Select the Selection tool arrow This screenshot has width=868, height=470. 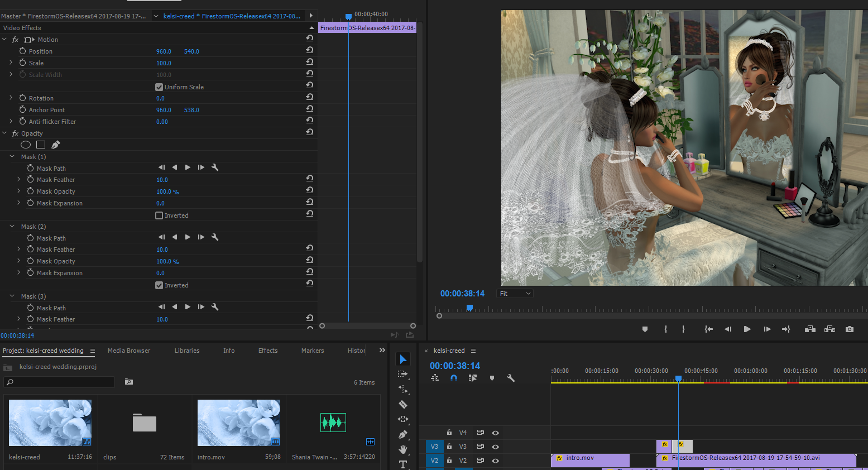[x=403, y=359]
